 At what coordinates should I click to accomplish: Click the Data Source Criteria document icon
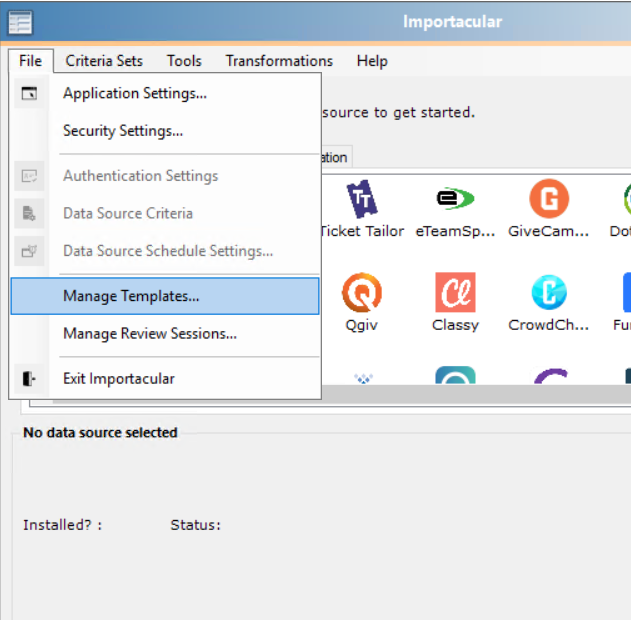(x=29, y=213)
